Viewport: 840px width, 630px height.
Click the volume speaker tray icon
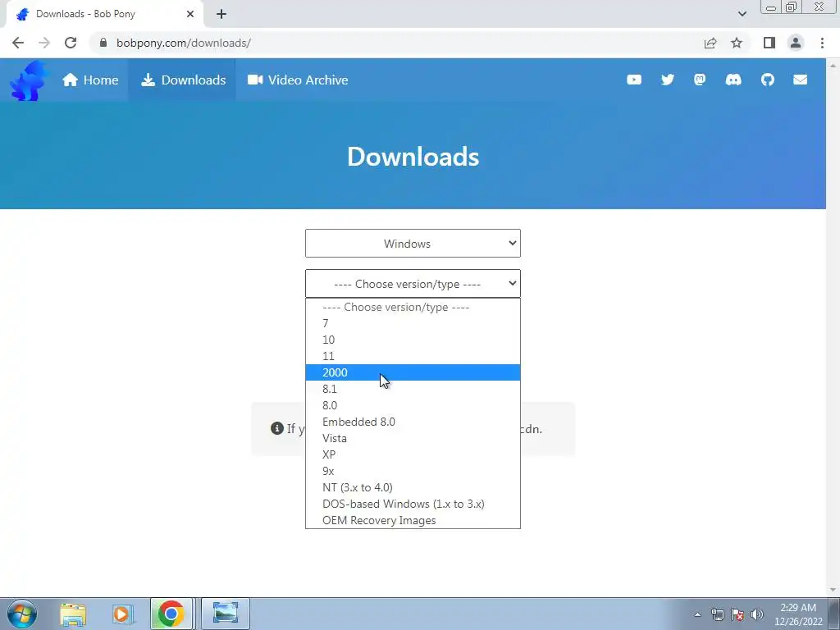(757, 614)
